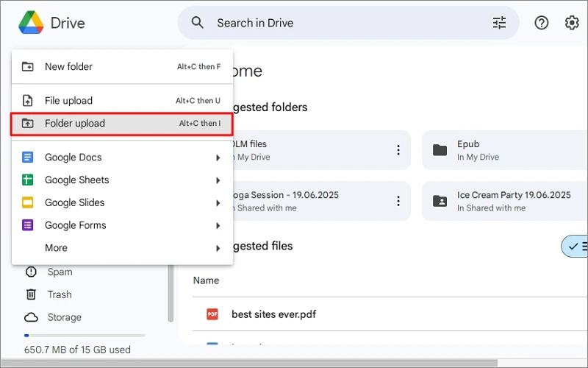The image size is (588, 368).
Task: Expand the More submenu arrow
Action: point(218,248)
